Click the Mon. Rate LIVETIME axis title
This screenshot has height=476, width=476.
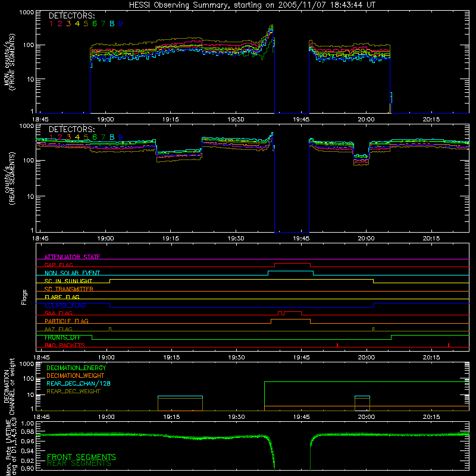point(11,447)
